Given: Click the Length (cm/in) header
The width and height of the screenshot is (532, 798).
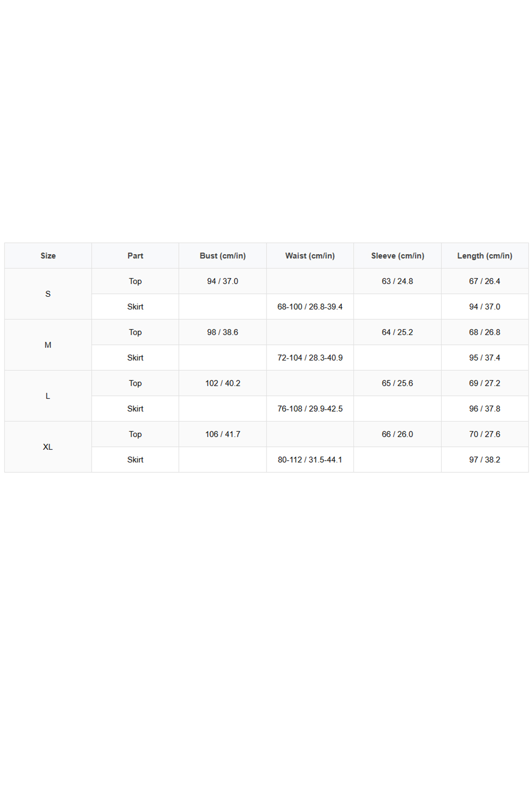Looking at the screenshot, I should point(485,256).
